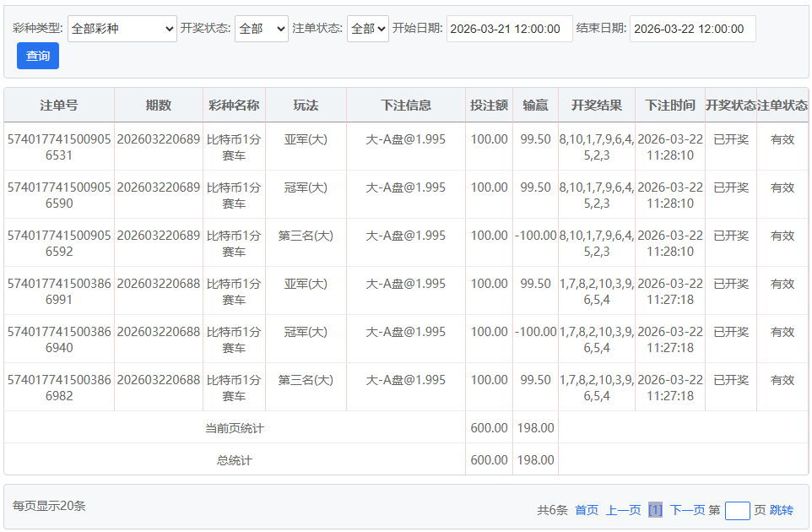Click the page number jump input box
This screenshot has height=532, width=812.
coord(737,510)
